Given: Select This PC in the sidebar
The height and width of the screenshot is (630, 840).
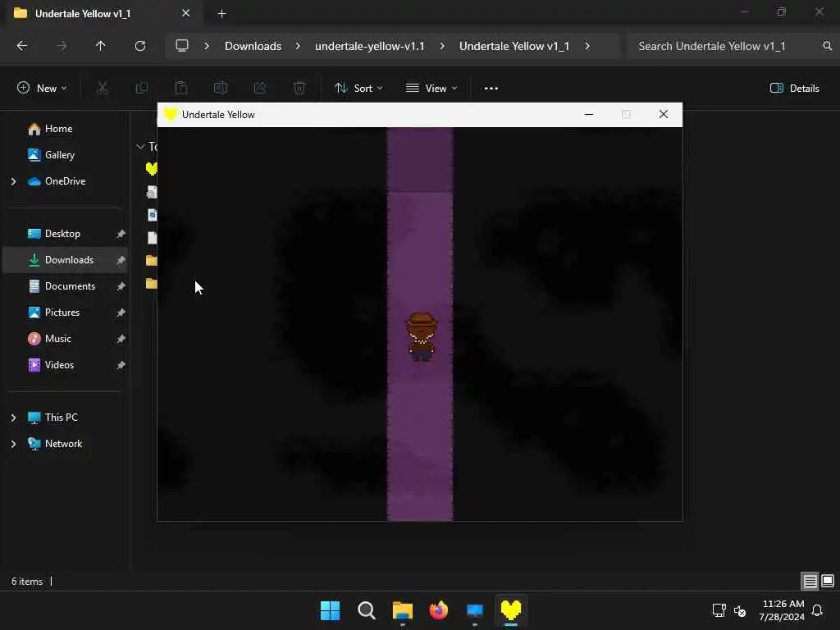Looking at the screenshot, I should (x=61, y=418).
